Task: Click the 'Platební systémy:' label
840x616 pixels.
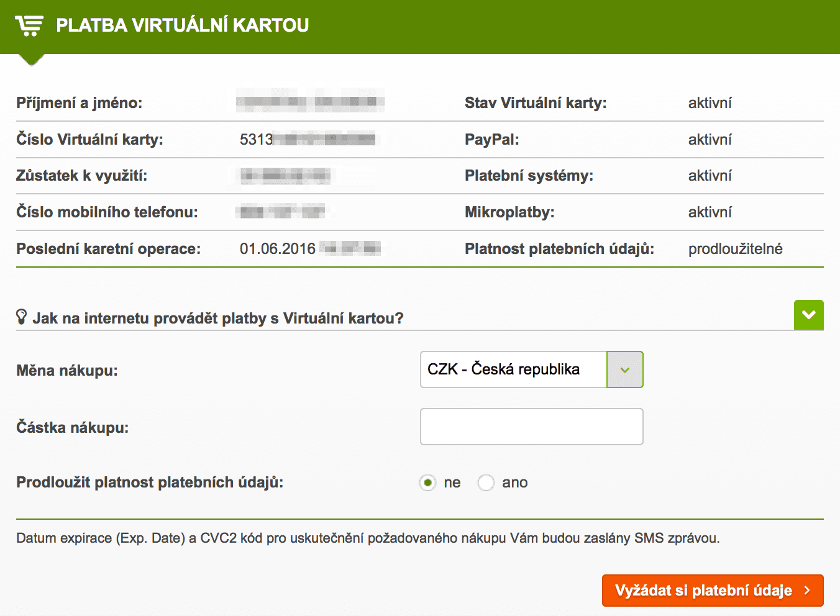Action: (x=529, y=176)
